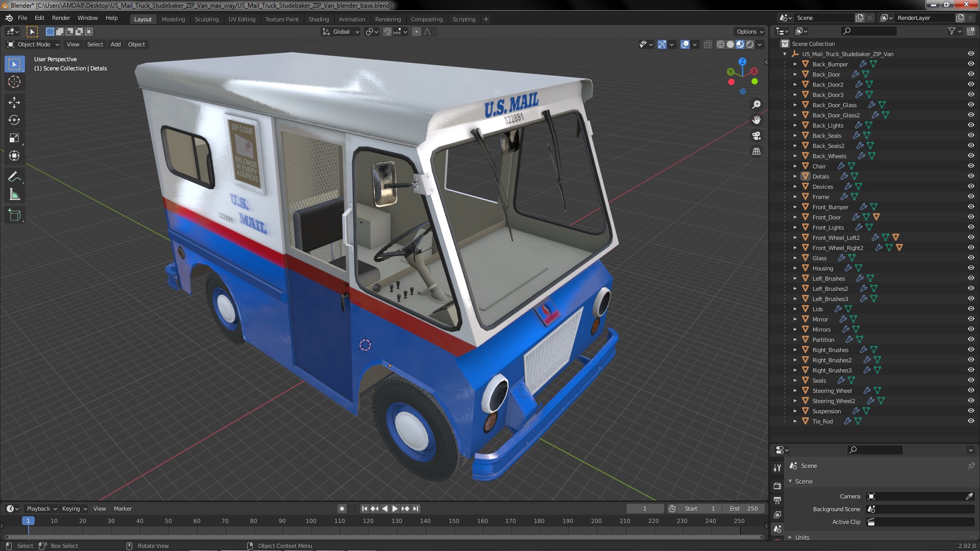
Task: Select the Annotate tool
Action: pyautogui.click(x=14, y=177)
